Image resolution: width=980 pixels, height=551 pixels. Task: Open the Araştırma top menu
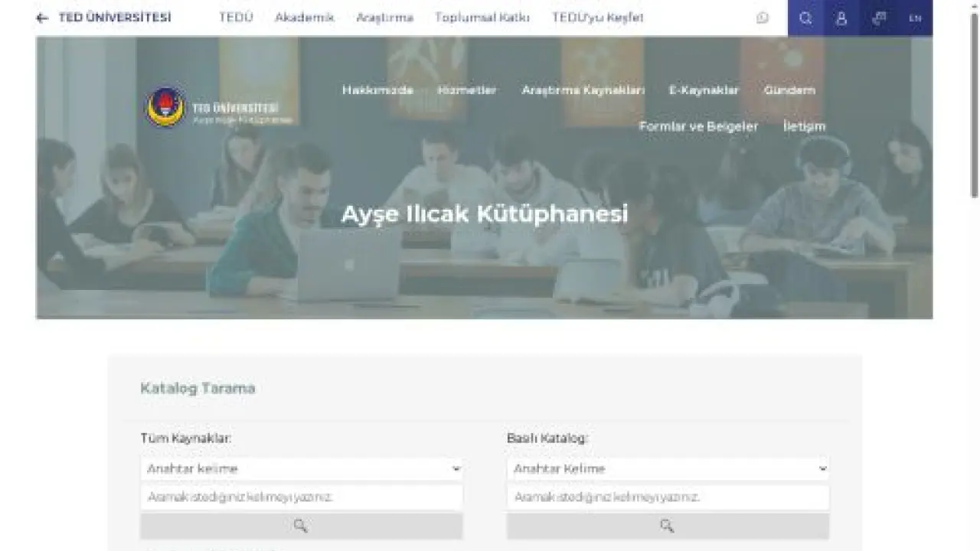(384, 18)
